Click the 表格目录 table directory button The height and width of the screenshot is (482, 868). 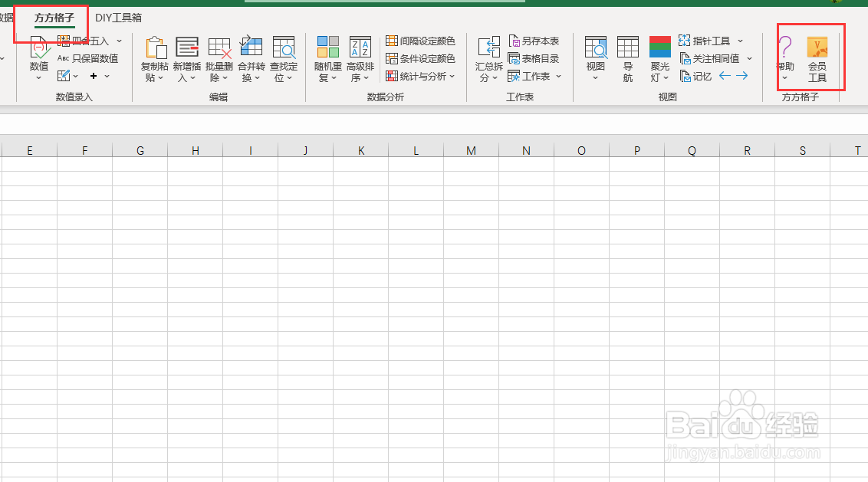tap(534, 58)
